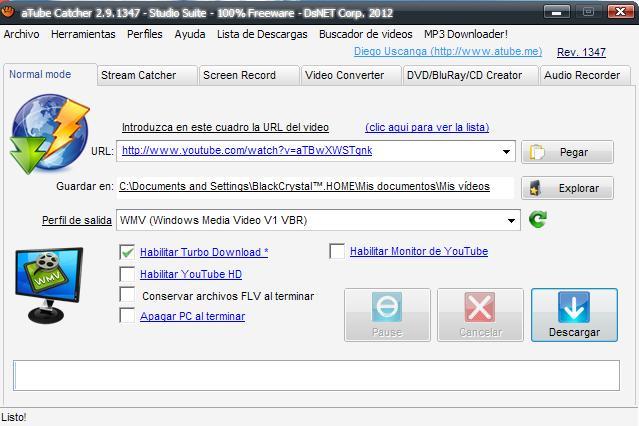Click the WMV monitor profile image

pyautogui.click(x=49, y=285)
